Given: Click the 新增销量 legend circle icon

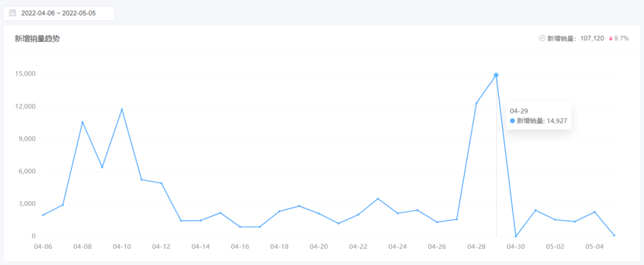Looking at the screenshot, I should pyautogui.click(x=541, y=38).
